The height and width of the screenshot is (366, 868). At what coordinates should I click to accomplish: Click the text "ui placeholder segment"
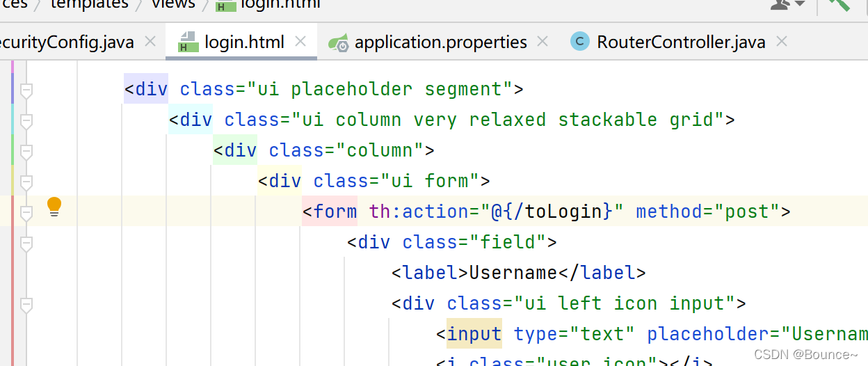379,89
